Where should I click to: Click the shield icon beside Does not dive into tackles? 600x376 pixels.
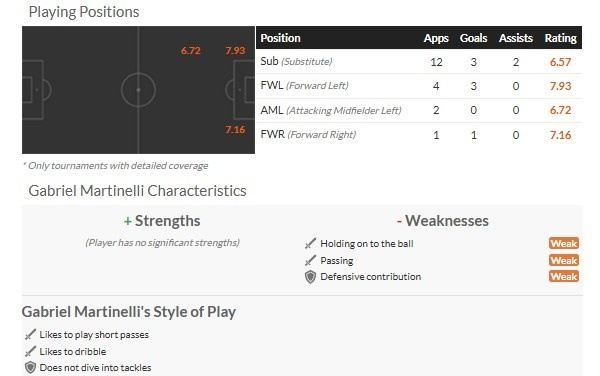pos(30,368)
